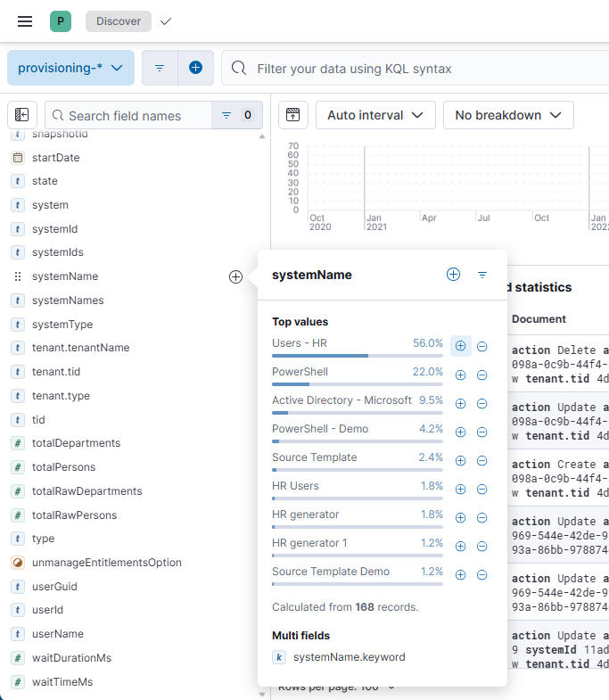The height and width of the screenshot is (700, 609).
Task: Expand the chevron next to Discover
Action: click(x=166, y=21)
